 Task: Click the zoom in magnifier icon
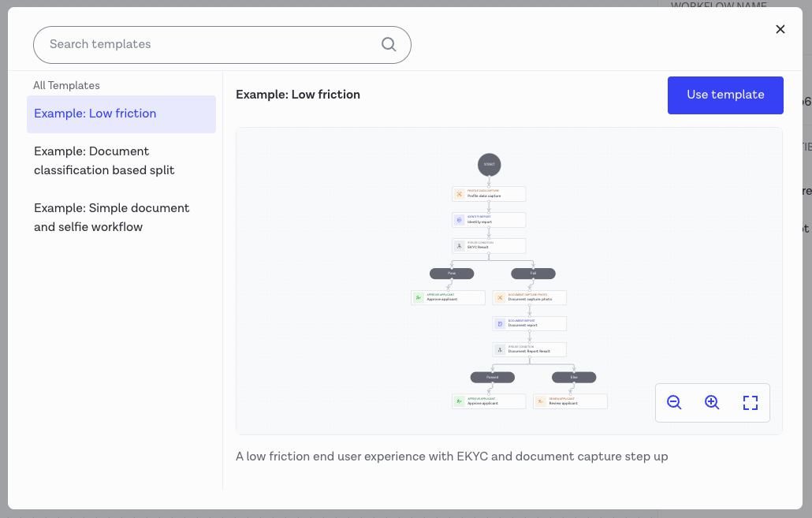point(712,402)
